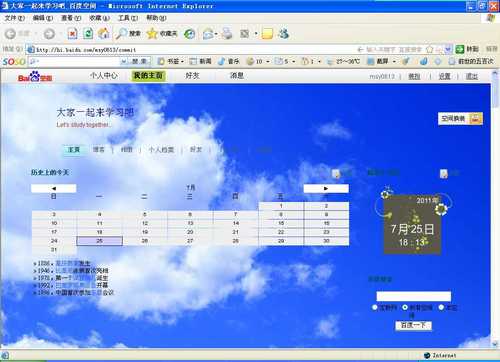Click the Internet zone status bar icon
This screenshot has height=362, width=500.
(x=427, y=355)
